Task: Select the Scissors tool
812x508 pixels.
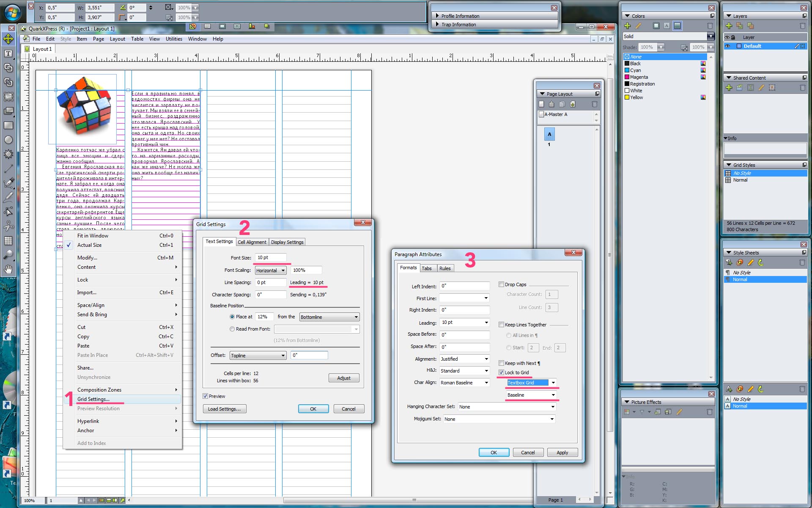Action: click(8, 226)
